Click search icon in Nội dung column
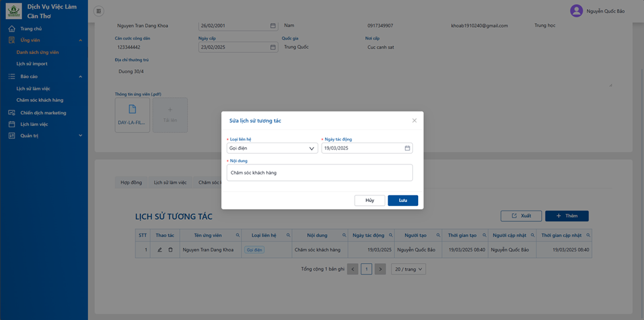644x320 pixels. 344,236
